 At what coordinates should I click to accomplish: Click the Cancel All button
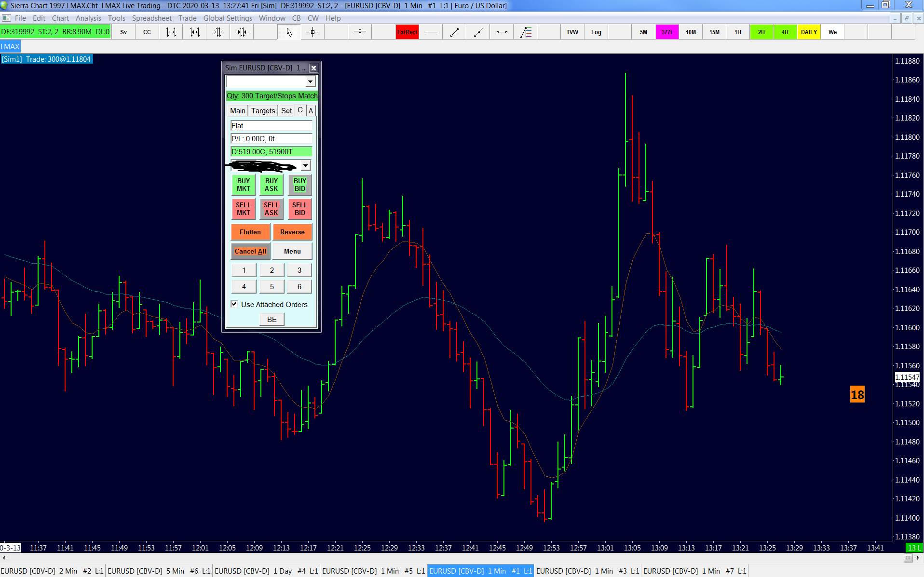(250, 251)
